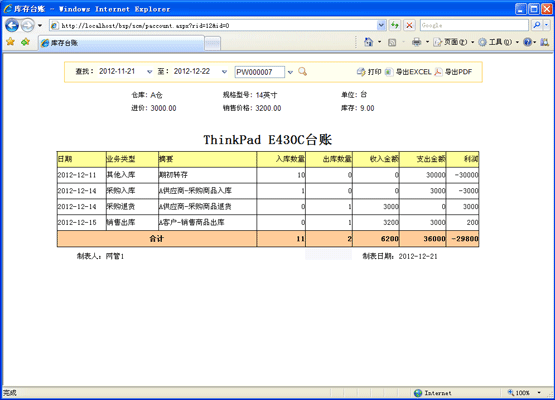Click the Research icon at toolbar end
555x400 pixels.
point(545,42)
